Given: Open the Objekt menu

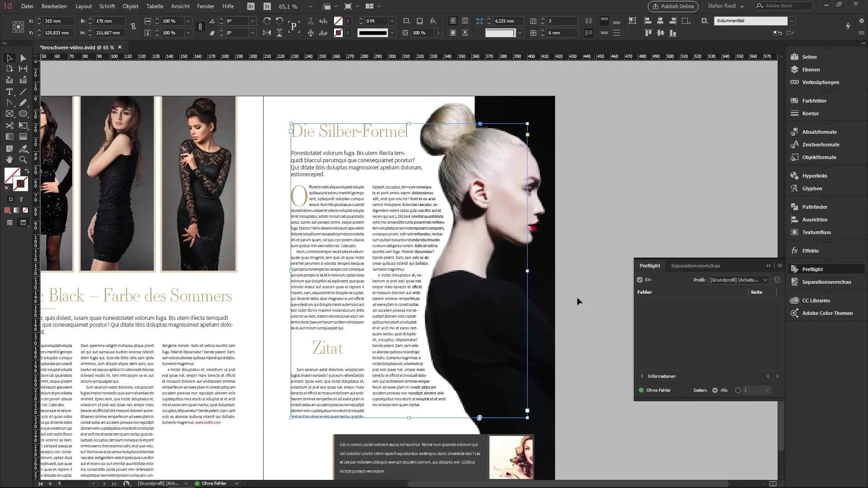Looking at the screenshot, I should point(130,6).
